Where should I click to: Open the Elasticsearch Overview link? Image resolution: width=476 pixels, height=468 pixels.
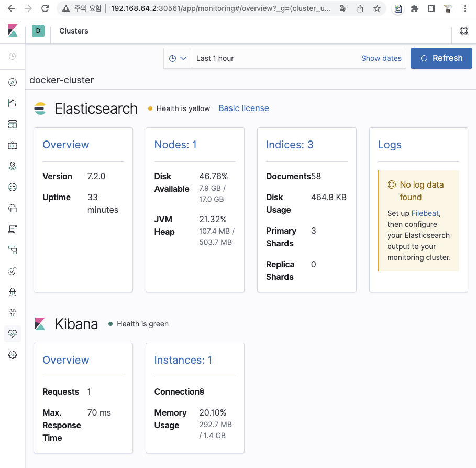pyautogui.click(x=66, y=145)
